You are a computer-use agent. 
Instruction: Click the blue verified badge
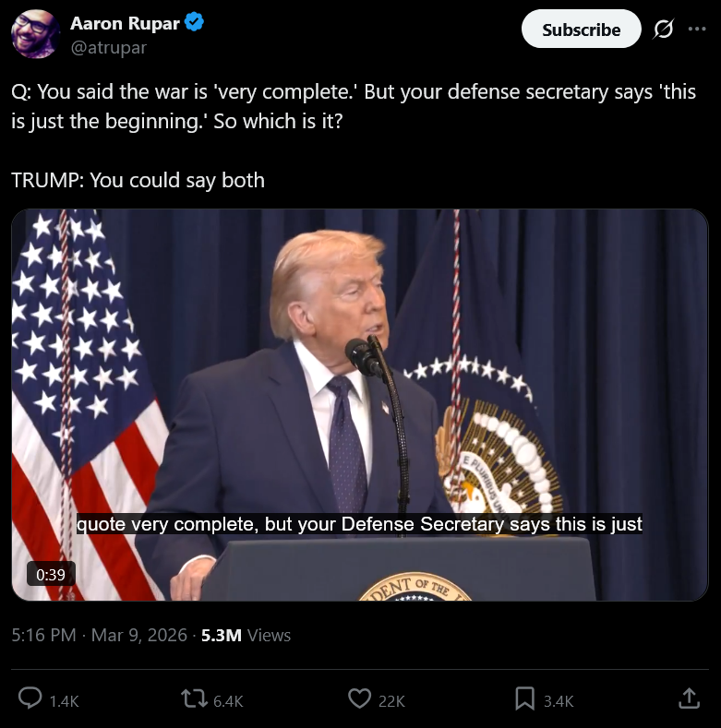tap(194, 22)
